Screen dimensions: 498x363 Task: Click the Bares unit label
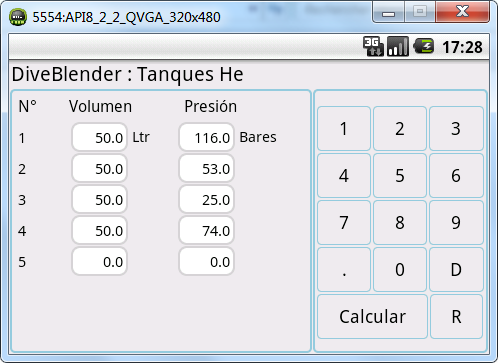tap(258, 137)
